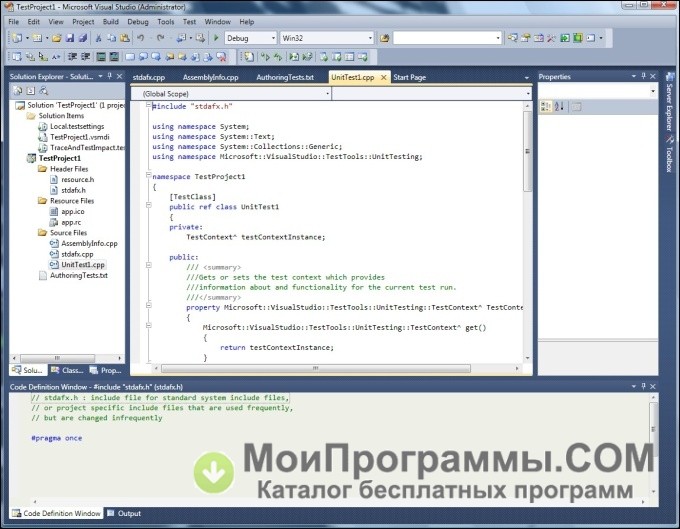The image size is (680, 529).
Task: Start debugging with the green play icon
Action: click(216, 38)
